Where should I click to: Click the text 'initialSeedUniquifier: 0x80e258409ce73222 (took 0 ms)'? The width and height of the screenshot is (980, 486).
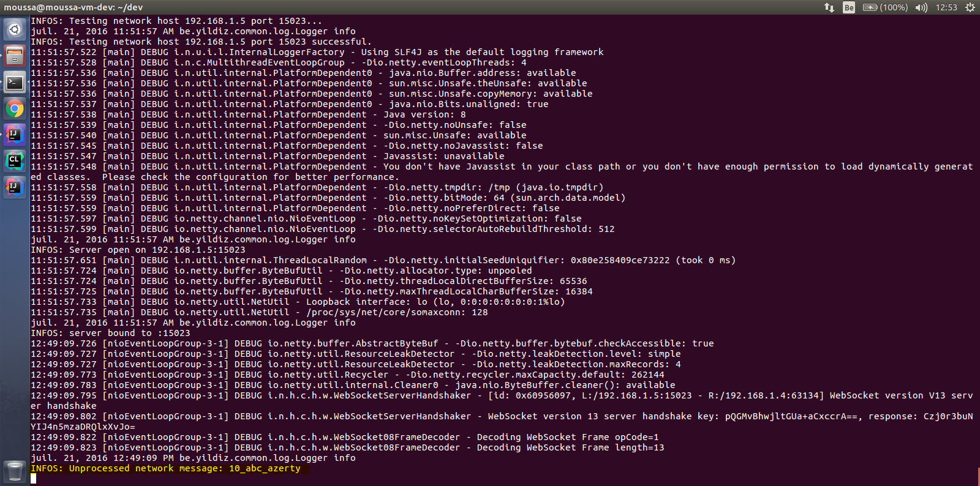pos(592,260)
